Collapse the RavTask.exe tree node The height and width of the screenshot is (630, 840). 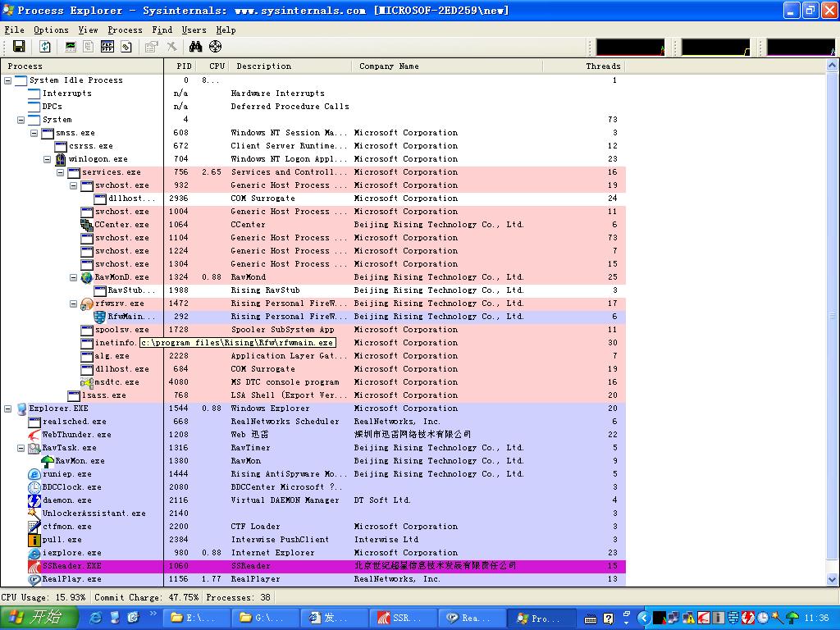point(21,448)
